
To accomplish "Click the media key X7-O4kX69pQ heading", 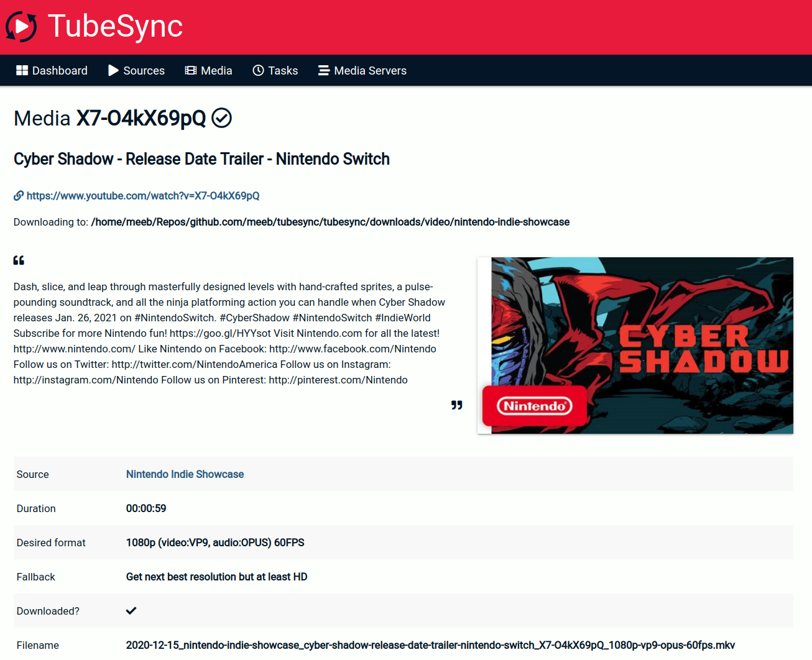I will click(x=141, y=118).
